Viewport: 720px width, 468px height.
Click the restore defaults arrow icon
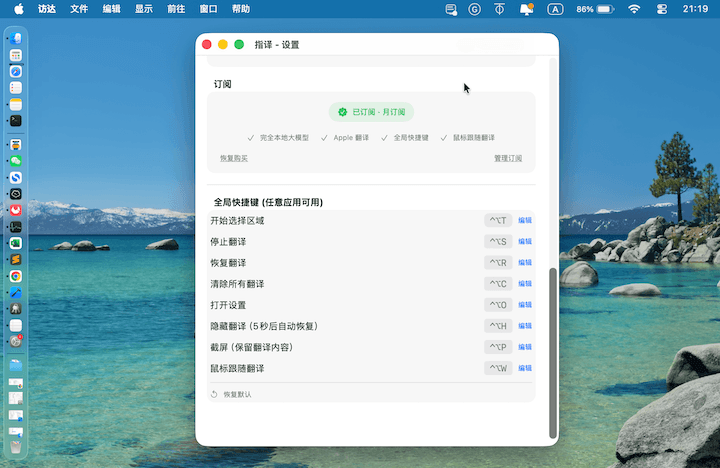(214, 394)
